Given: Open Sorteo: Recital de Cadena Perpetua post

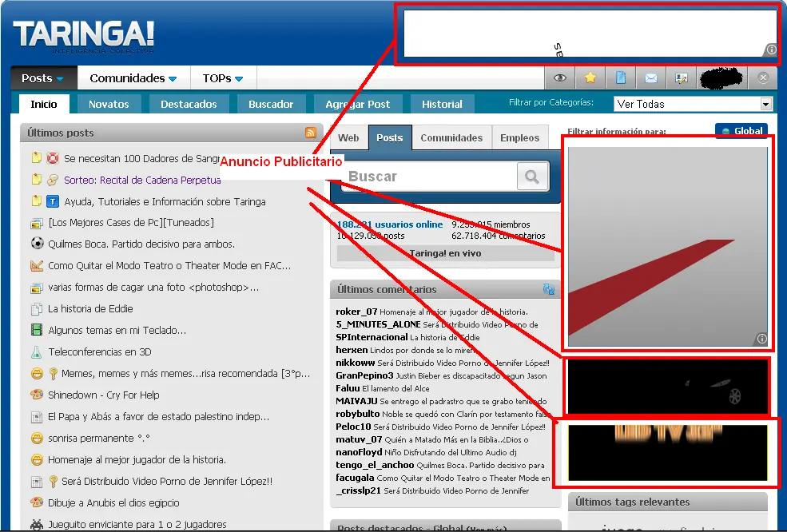Looking at the screenshot, I should [142, 180].
